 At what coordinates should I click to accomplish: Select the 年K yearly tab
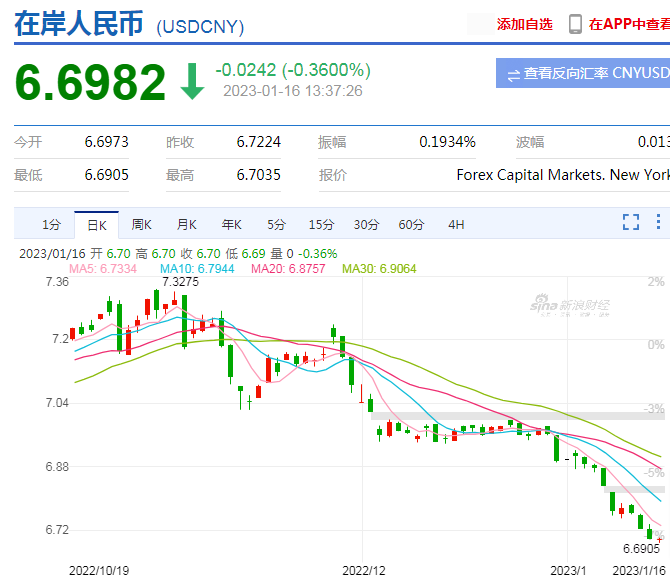231,225
